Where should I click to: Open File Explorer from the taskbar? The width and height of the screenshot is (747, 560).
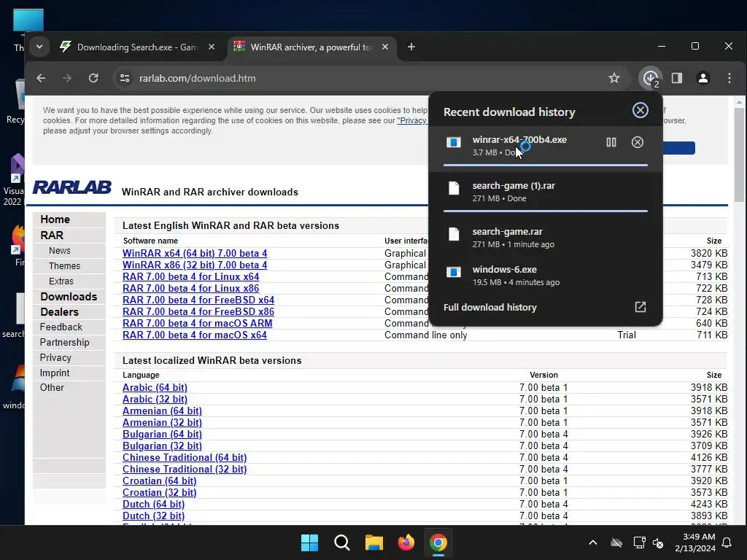(x=374, y=542)
